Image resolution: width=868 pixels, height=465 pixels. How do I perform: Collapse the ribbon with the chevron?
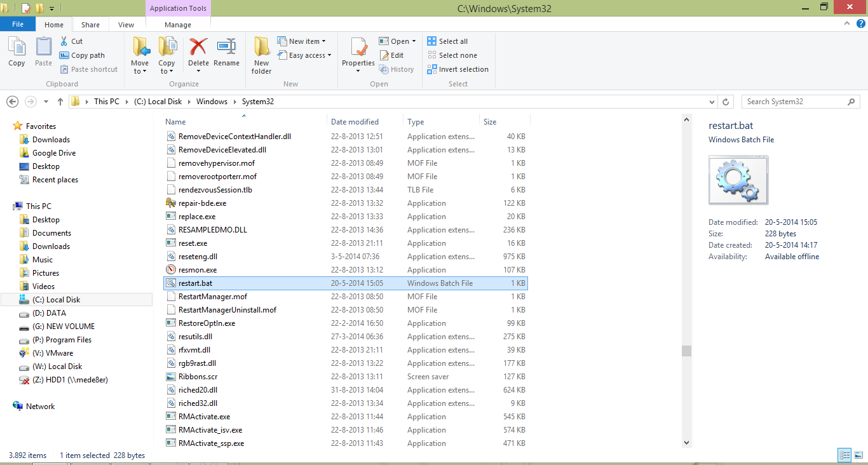pos(847,24)
